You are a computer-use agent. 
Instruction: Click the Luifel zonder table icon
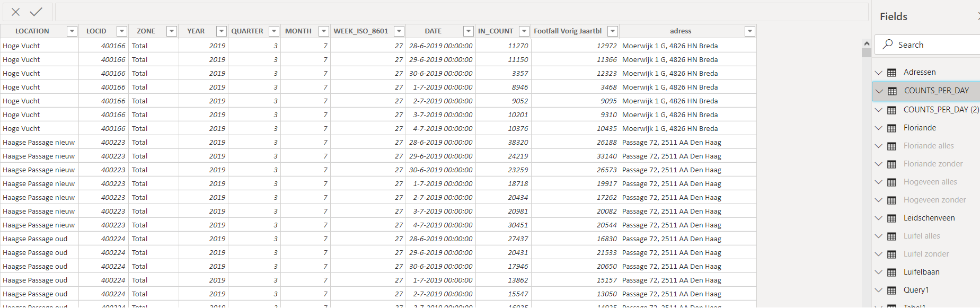pyautogui.click(x=892, y=254)
